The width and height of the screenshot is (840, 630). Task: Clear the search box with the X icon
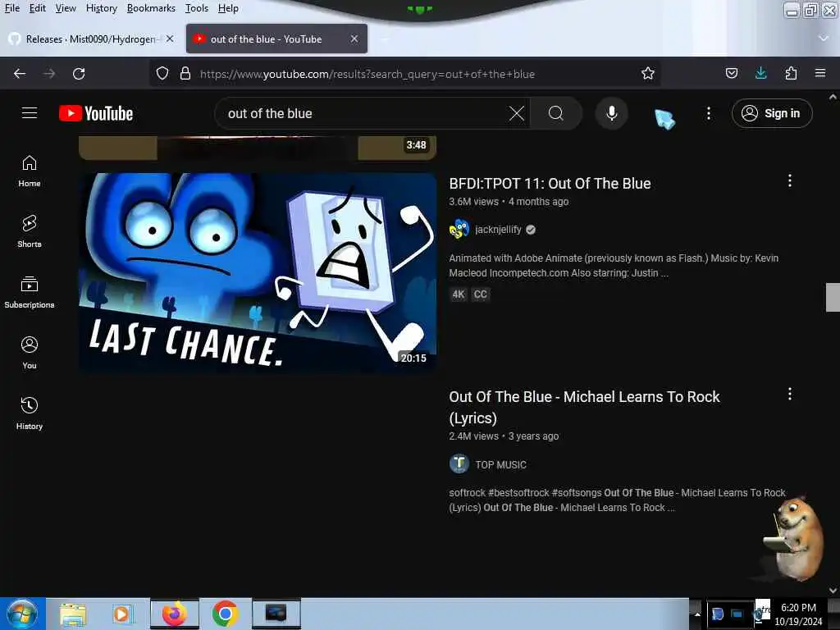click(517, 113)
